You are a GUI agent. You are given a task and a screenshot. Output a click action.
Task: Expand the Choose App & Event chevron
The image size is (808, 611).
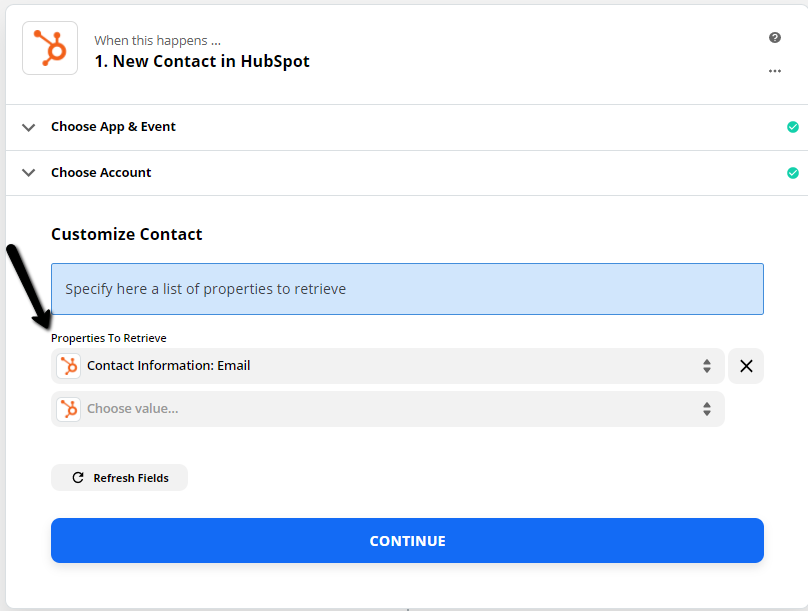(x=29, y=127)
